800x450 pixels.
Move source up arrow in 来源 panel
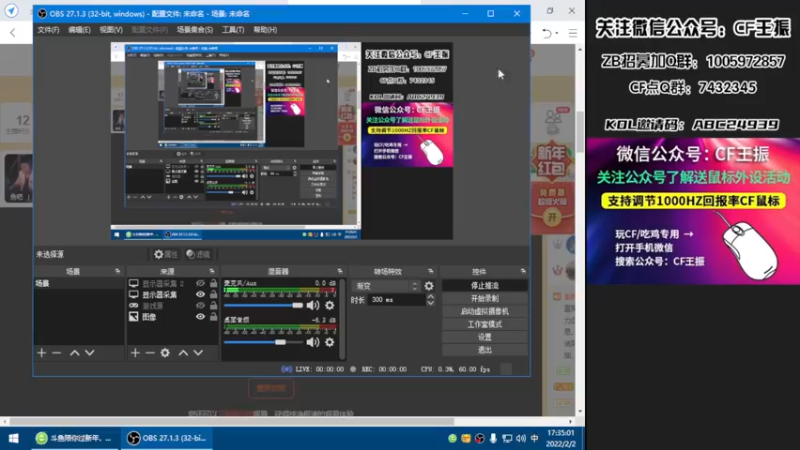pyautogui.click(x=183, y=353)
